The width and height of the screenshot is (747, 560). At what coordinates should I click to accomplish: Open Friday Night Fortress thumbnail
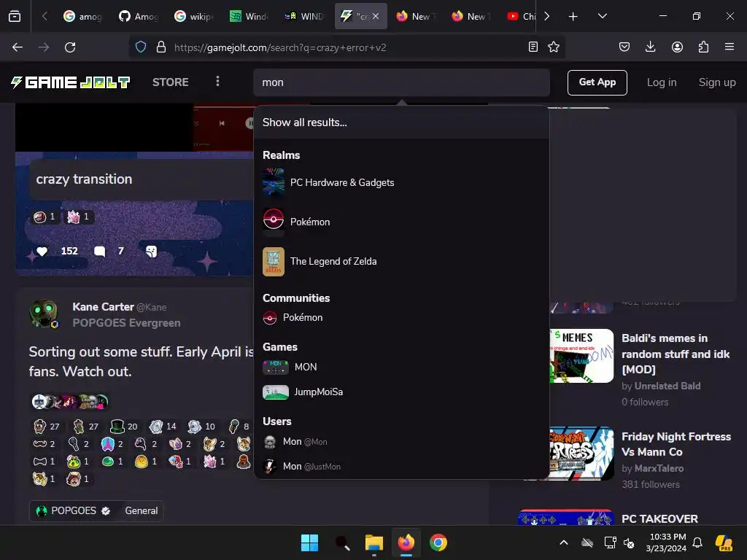point(581,454)
